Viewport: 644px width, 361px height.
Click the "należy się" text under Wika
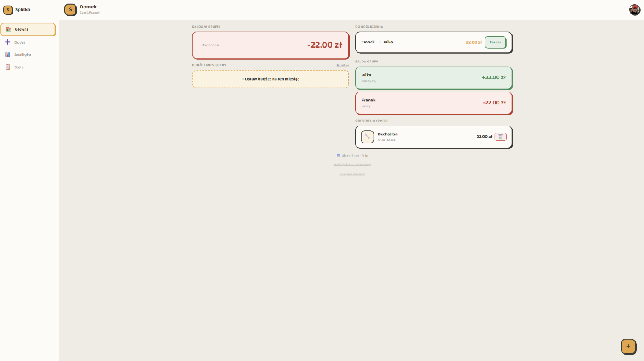click(368, 81)
